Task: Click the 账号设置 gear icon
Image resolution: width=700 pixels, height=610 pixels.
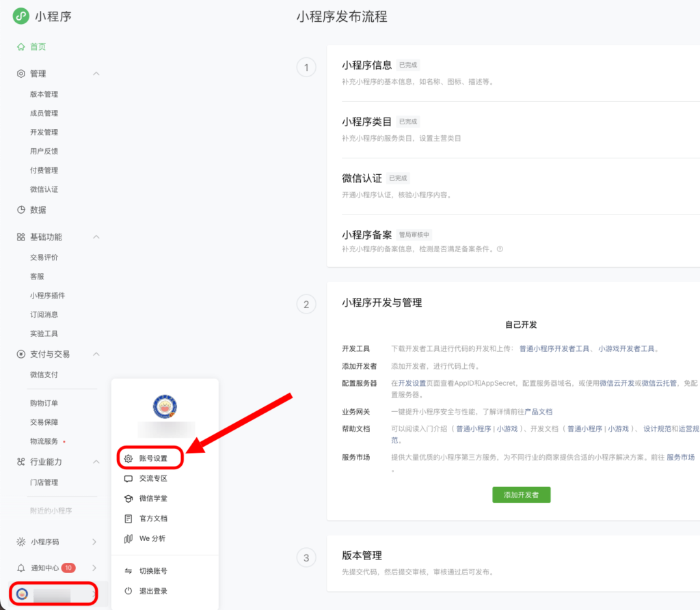Action: tap(127, 458)
